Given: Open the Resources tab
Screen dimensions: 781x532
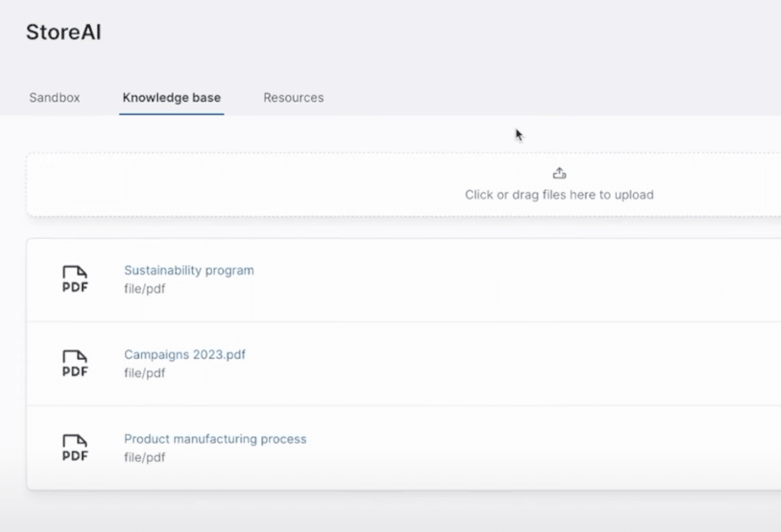Looking at the screenshot, I should 293,98.
